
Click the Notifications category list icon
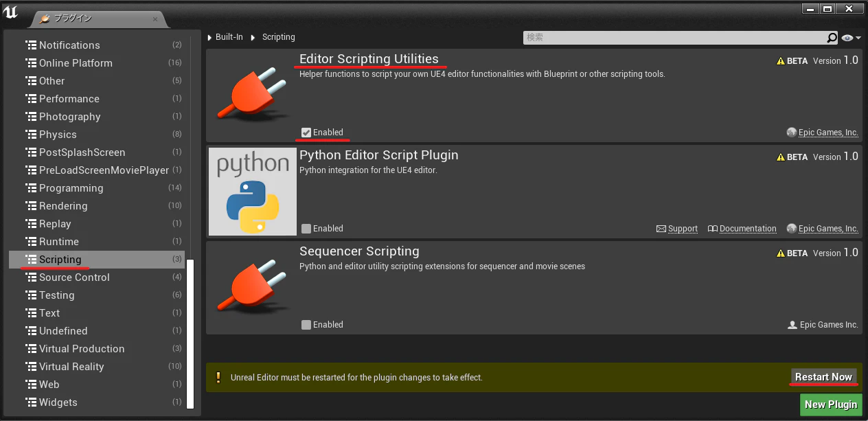coord(31,45)
